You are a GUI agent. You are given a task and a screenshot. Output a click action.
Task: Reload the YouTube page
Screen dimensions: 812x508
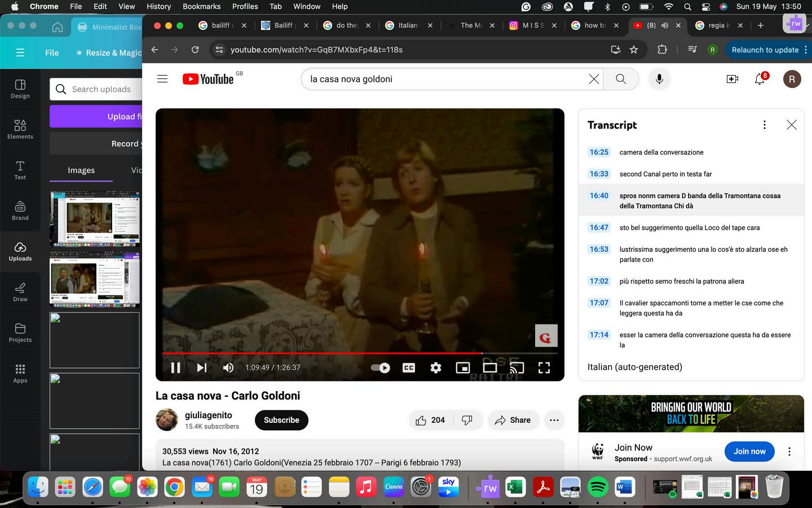[195, 50]
